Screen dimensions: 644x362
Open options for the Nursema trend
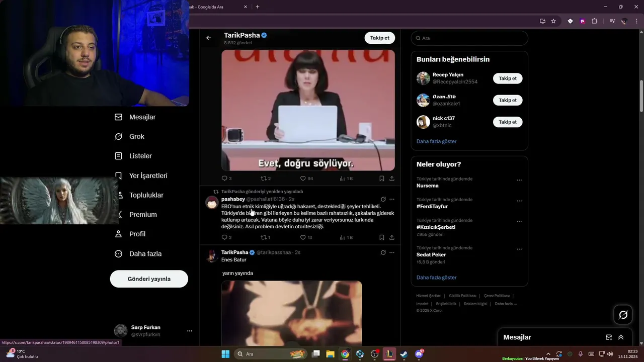pos(519,180)
